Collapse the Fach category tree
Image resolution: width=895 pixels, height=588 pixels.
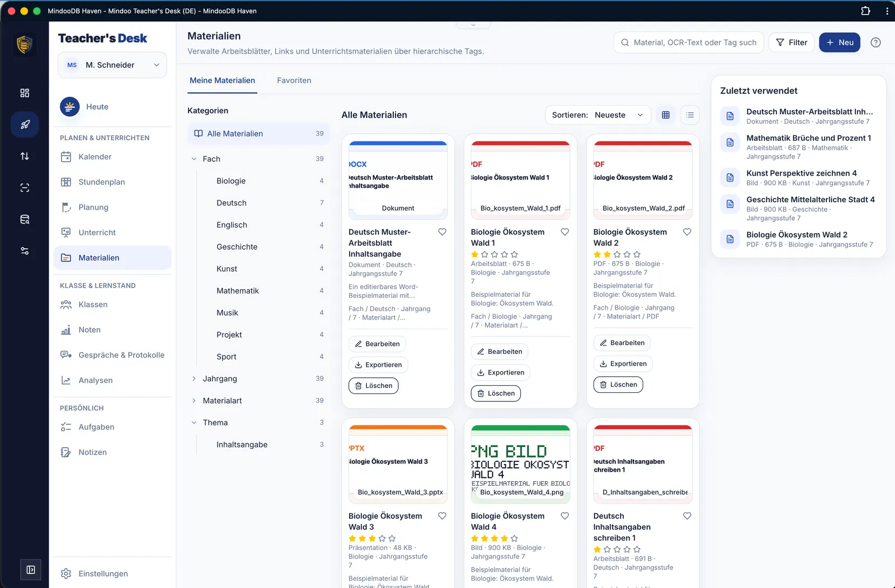194,159
